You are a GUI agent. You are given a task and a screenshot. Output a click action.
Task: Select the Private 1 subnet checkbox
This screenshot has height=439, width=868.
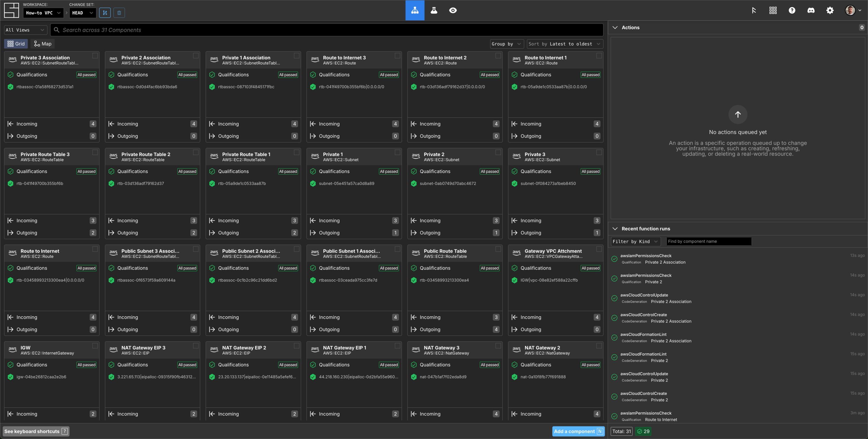397,153
